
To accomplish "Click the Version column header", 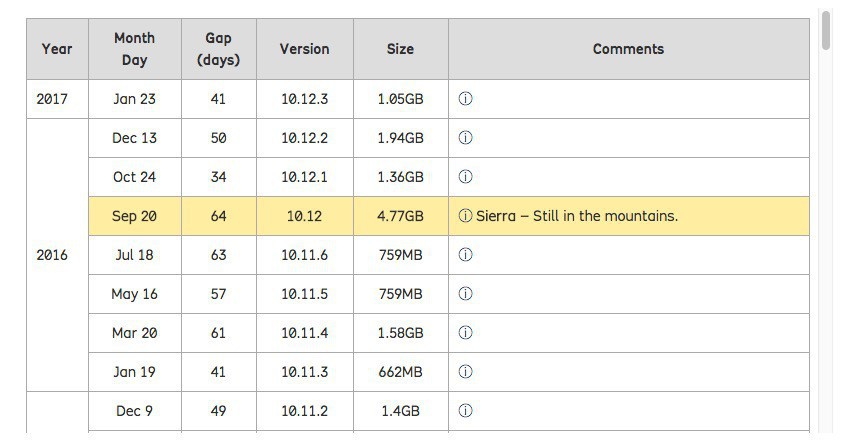I will 304,49.
